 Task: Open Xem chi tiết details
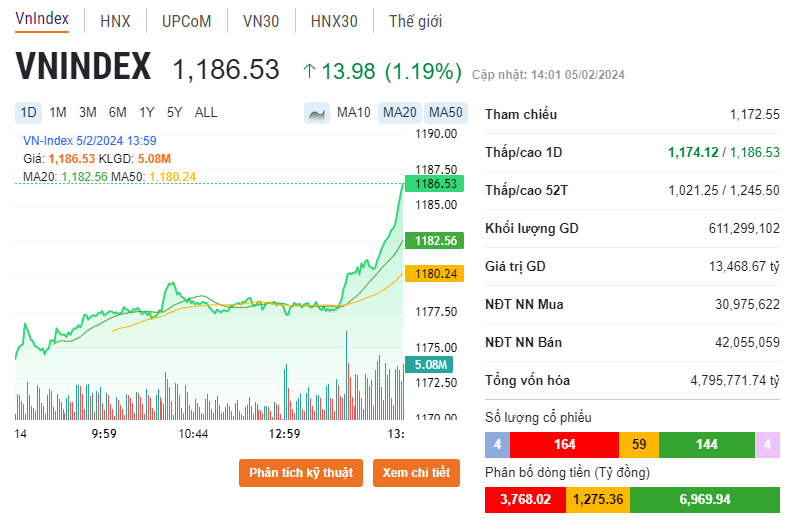pos(416,473)
